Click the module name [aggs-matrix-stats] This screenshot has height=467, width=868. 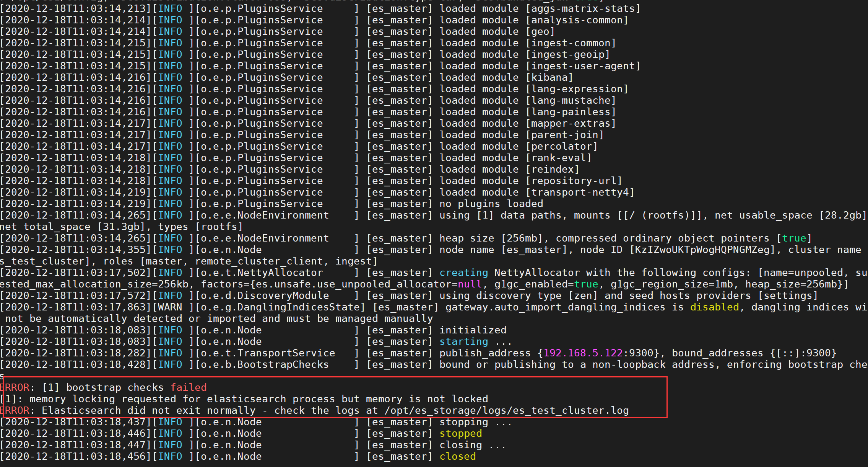pyautogui.click(x=583, y=8)
